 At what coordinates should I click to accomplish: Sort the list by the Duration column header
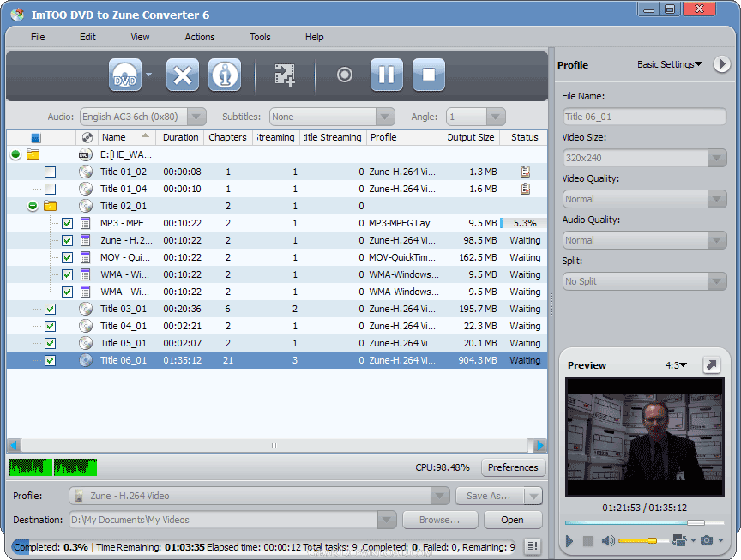[180, 137]
